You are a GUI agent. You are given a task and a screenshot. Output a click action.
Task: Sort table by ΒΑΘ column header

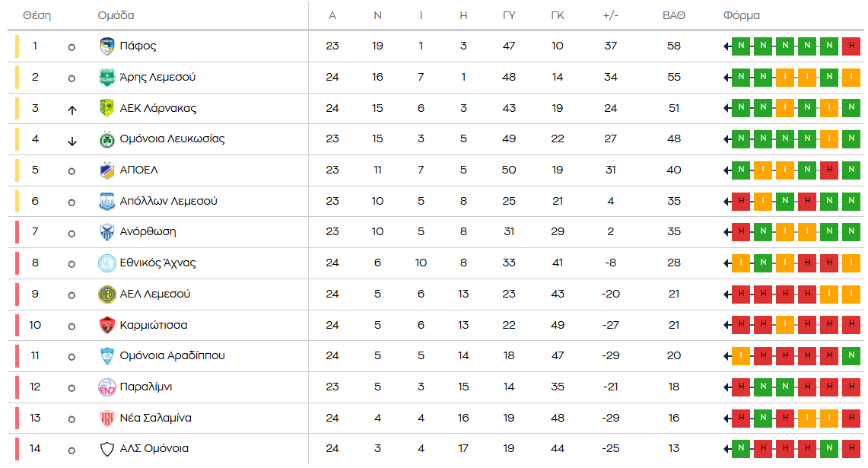(673, 16)
